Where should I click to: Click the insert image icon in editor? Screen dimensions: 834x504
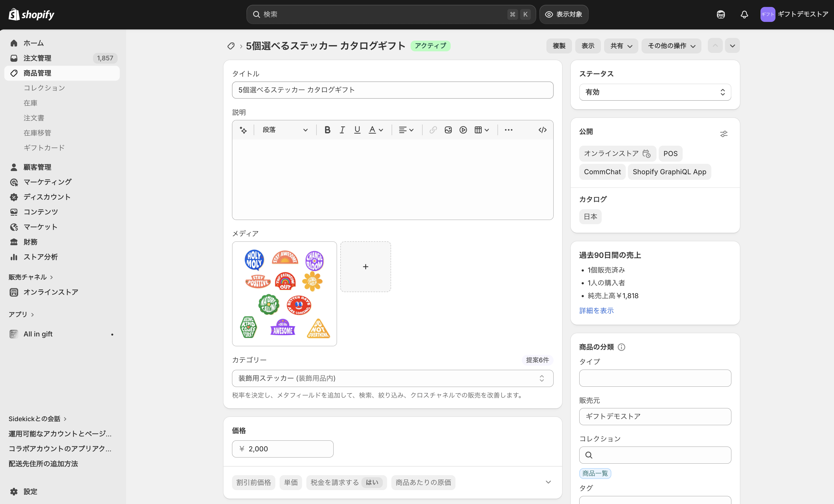448,130
